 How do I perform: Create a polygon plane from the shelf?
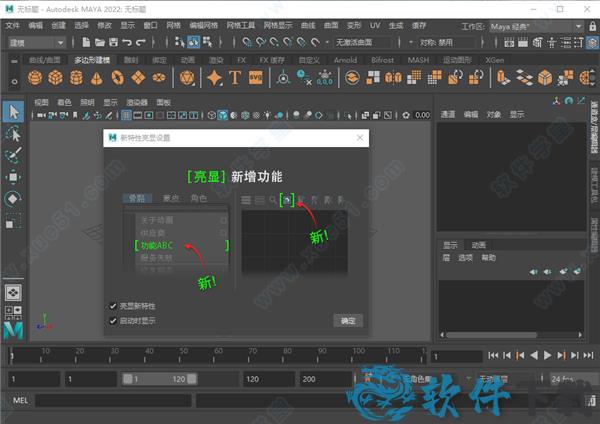click(138, 77)
